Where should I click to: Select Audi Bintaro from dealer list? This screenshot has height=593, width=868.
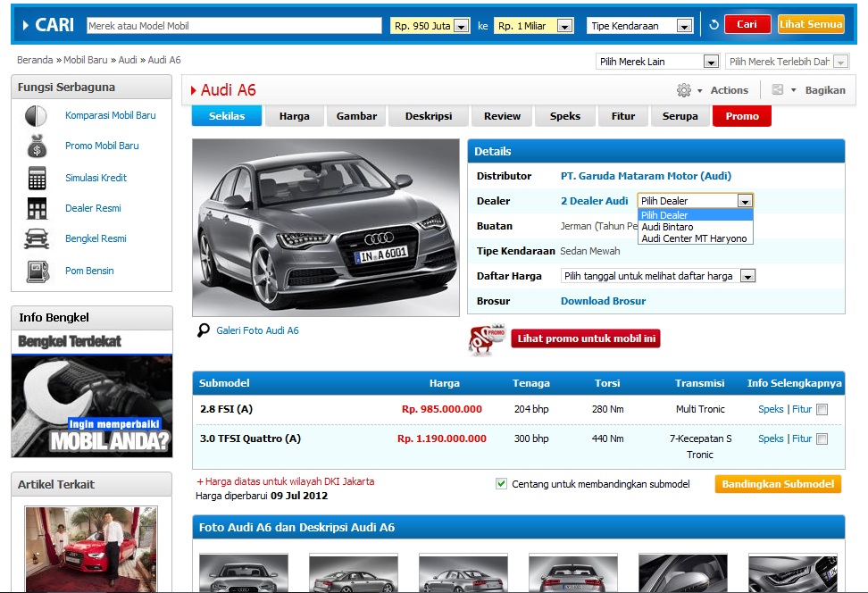click(x=667, y=227)
